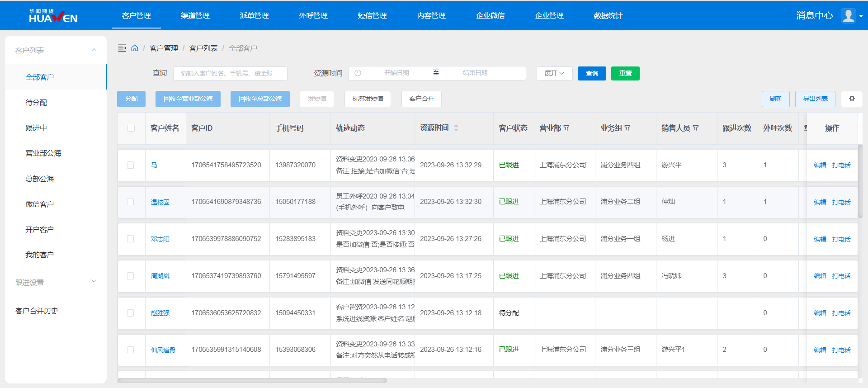Open user menu dropdown arrow
The width and height of the screenshot is (868, 388).
point(861,16)
